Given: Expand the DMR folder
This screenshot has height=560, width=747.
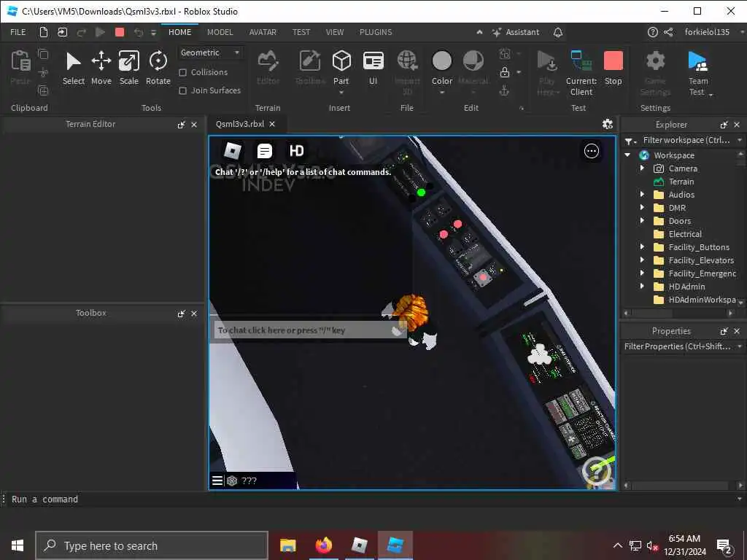Looking at the screenshot, I should (642, 208).
